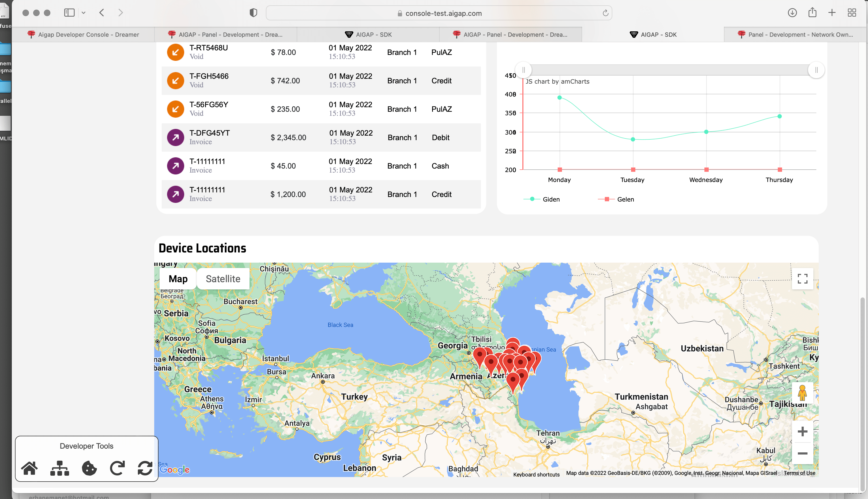Open the sitemap hierarchy icon in Developer Tools
Image resolution: width=868 pixels, height=499 pixels.
pyautogui.click(x=60, y=468)
